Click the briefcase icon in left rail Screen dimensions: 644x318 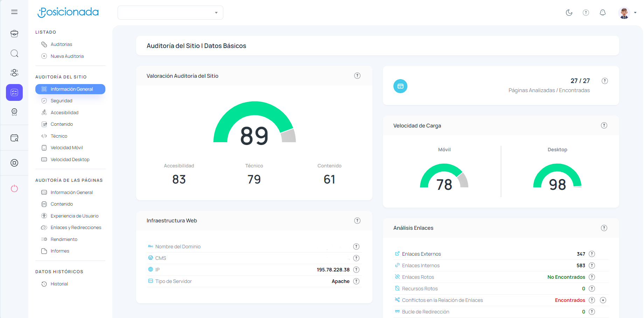coord(14,34)
